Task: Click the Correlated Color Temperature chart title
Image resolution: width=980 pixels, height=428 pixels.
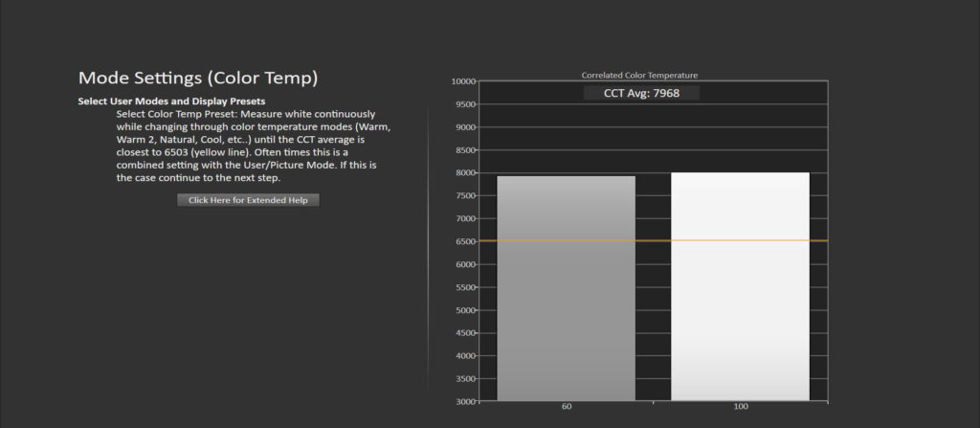Action: point(639,74)
